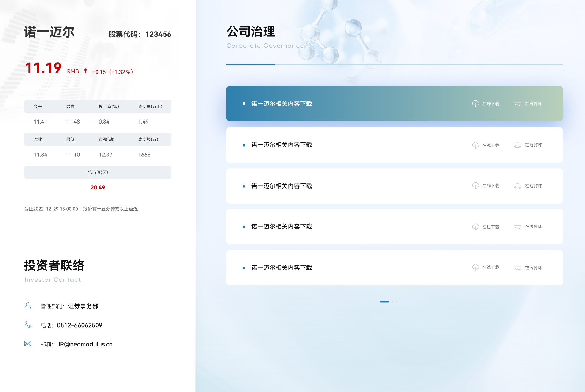
Task: Open the highlighted 诺一迈尔相关内容下载 title
Action: [x=281, y=104]
